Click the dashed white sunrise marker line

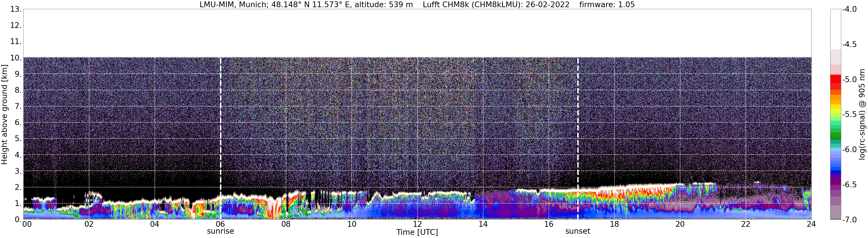[220, 138]
